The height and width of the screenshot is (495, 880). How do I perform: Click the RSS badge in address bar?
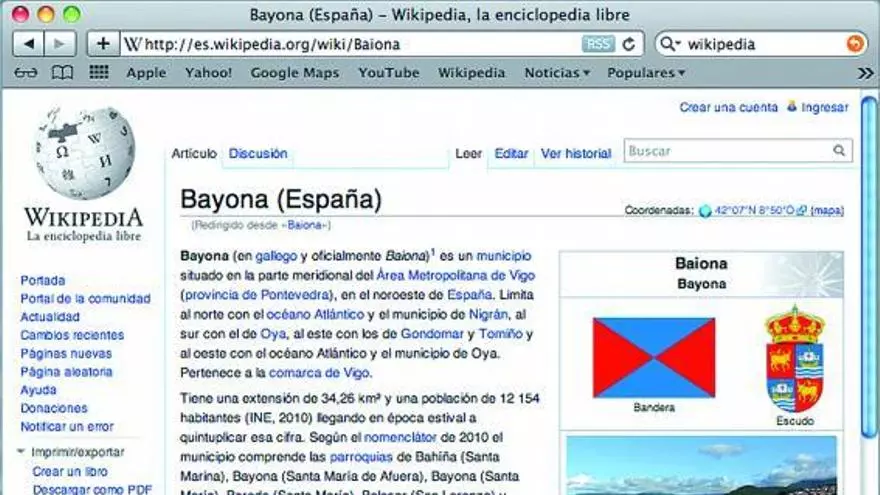(597, 44)
